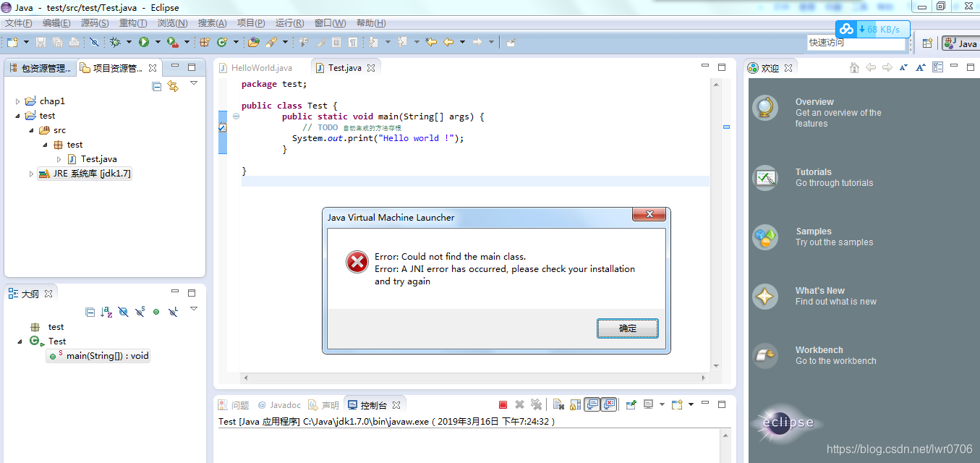Open the 运行(R) menu
Image resolution: width=980 pixels, height=463 pixels.
click(289, 23)
